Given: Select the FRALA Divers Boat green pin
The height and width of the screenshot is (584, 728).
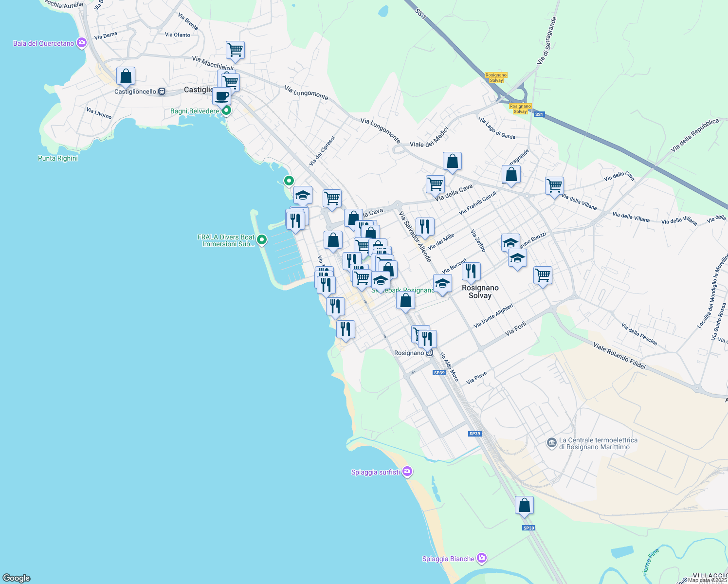Looking at the screenshot, I should point(262,239).
